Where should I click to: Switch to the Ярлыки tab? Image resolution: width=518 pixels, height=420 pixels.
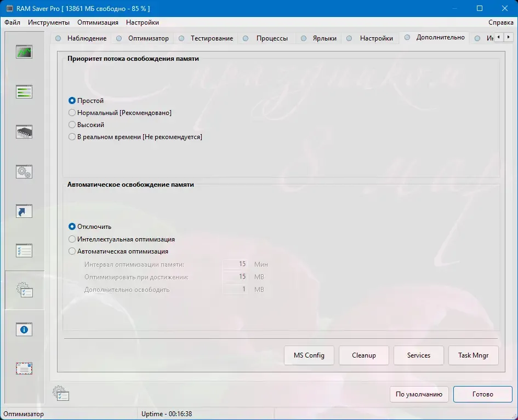[319, 38]
